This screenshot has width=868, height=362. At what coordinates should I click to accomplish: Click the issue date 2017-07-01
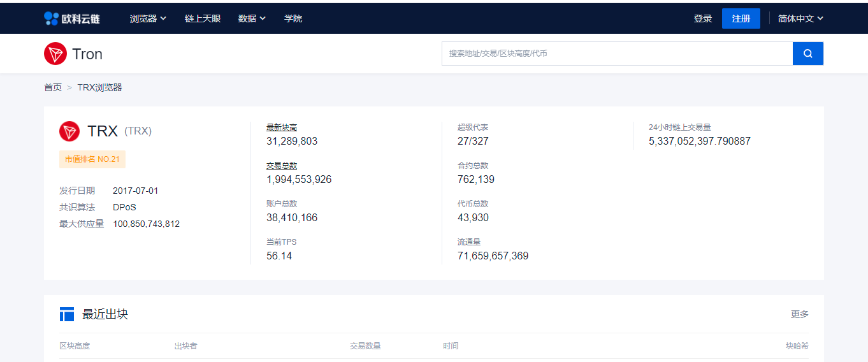(x=136, y=191)
